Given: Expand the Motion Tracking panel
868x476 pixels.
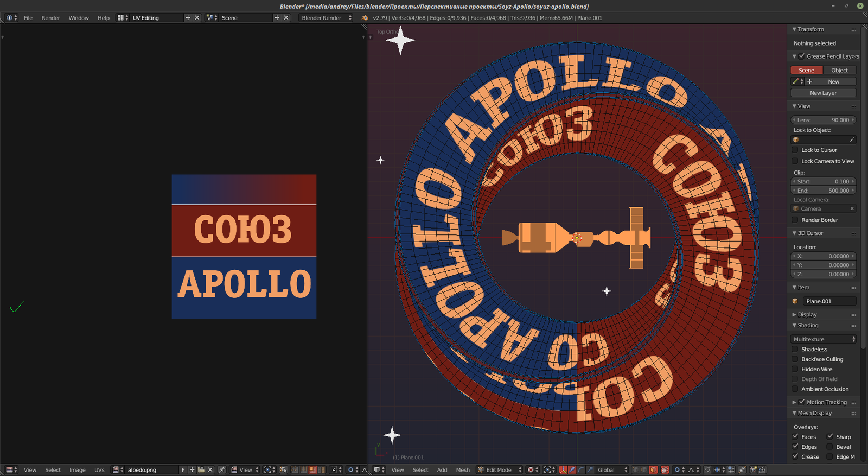Looking at the screenshot, I should [x=794, y=402].
